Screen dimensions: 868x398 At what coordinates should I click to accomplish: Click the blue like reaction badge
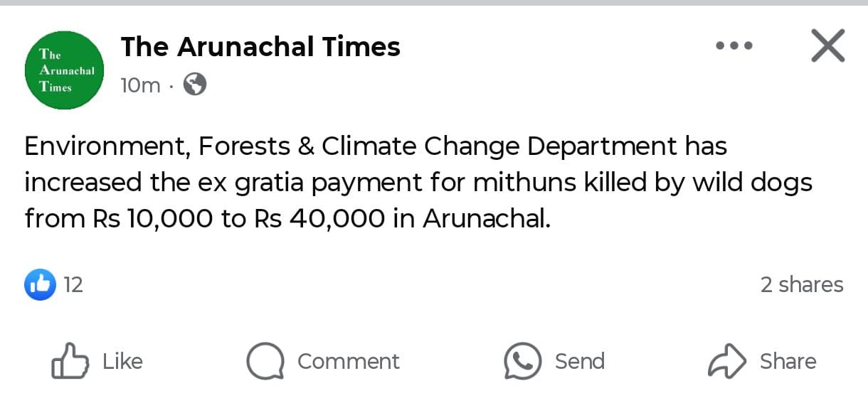pos(41,285)
